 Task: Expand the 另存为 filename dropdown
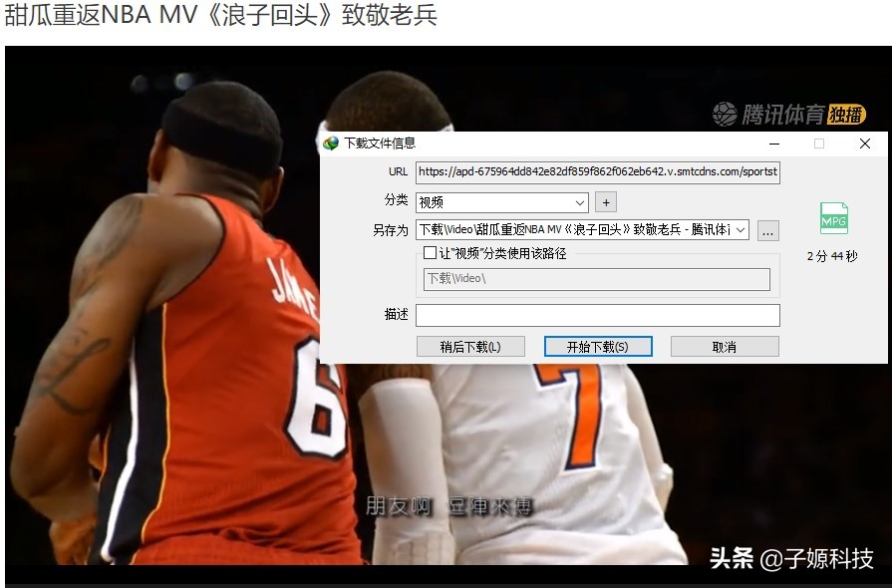point(741,230)
